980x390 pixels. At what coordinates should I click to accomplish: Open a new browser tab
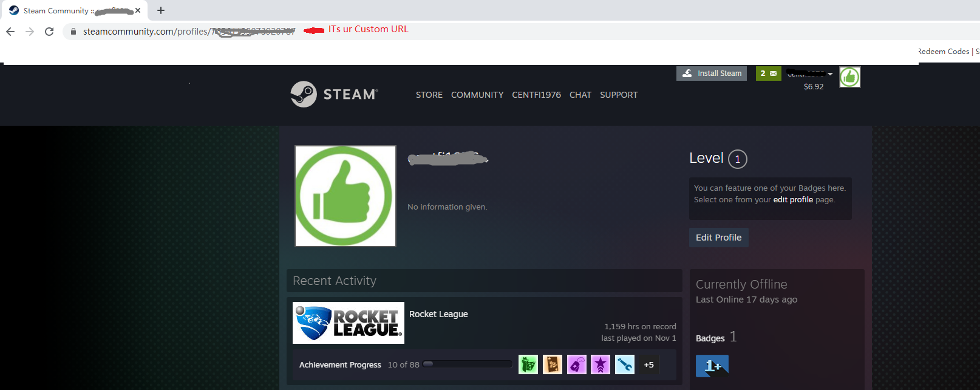161,10
